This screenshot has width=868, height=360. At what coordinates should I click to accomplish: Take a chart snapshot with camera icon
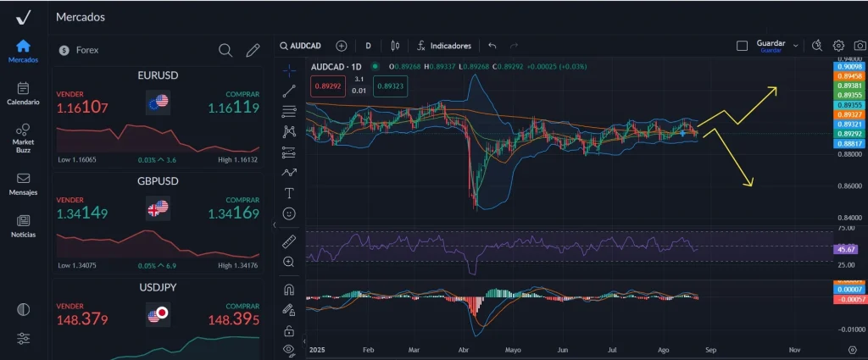pos(860,46)
